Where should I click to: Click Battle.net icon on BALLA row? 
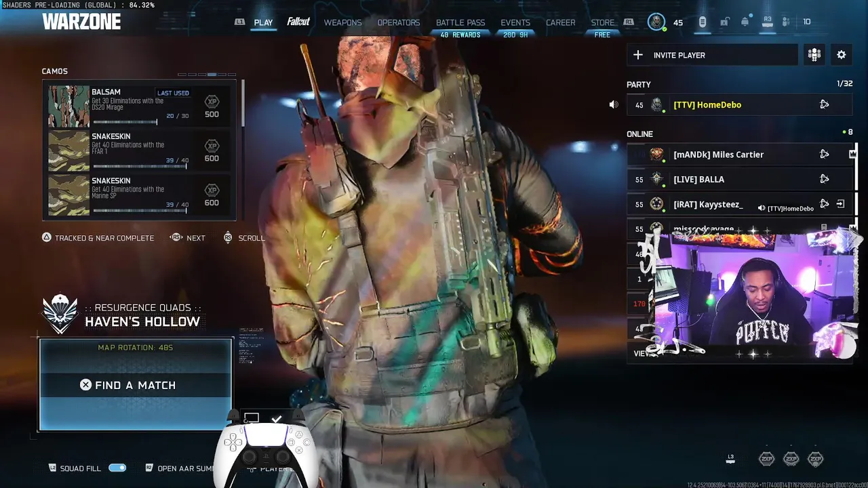click(824, 179)
